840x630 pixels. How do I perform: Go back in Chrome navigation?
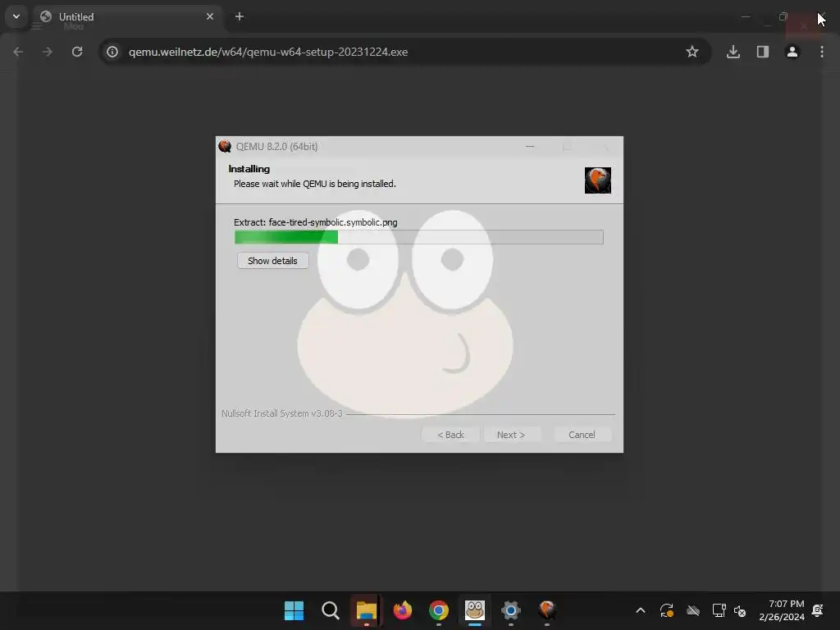tap(18, 52)
